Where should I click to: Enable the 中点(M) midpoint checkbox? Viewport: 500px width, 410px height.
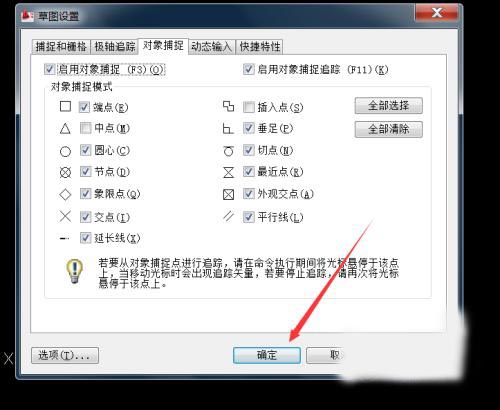click(86, 128)
